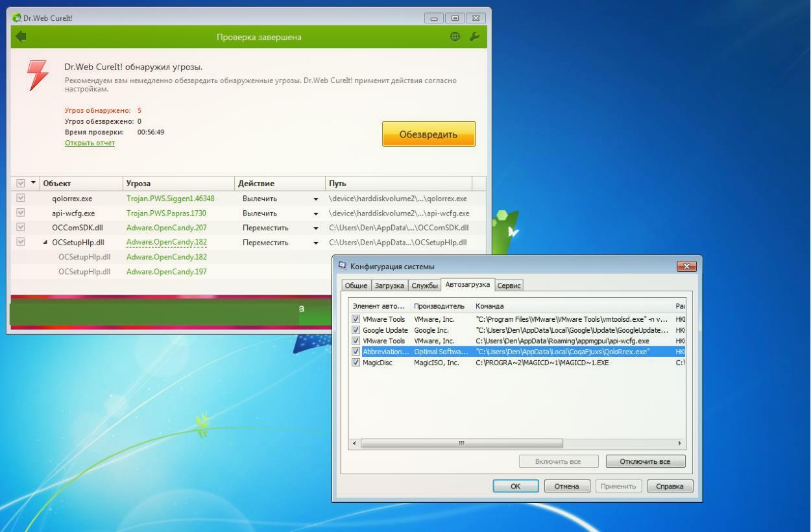The height and width of the screenshot is (532, 811).
Task: Click the MagicISO, Inc. manufacturer cell
Action: coord(436,363)
